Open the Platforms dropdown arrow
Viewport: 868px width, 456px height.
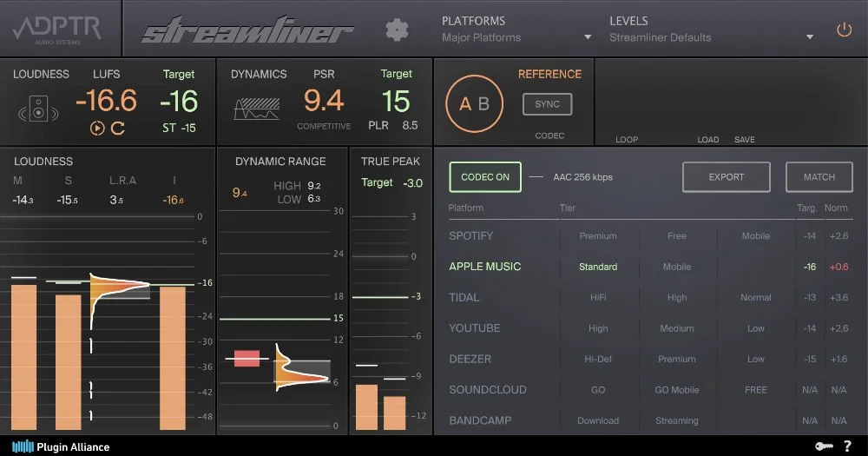tap(588, 37)
